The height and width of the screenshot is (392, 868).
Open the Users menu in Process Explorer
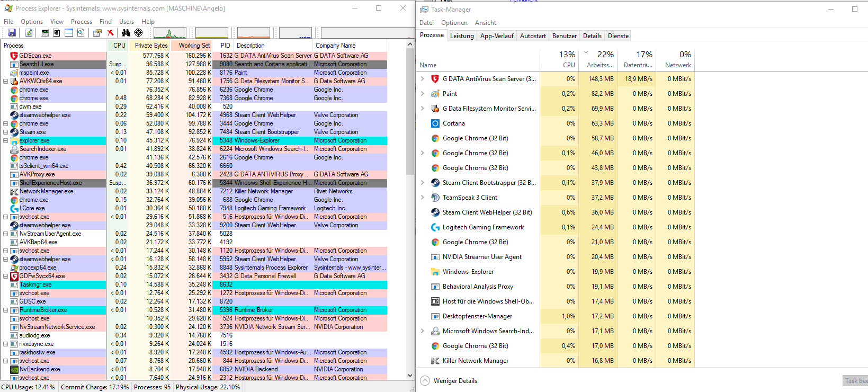tap(127, 22)
